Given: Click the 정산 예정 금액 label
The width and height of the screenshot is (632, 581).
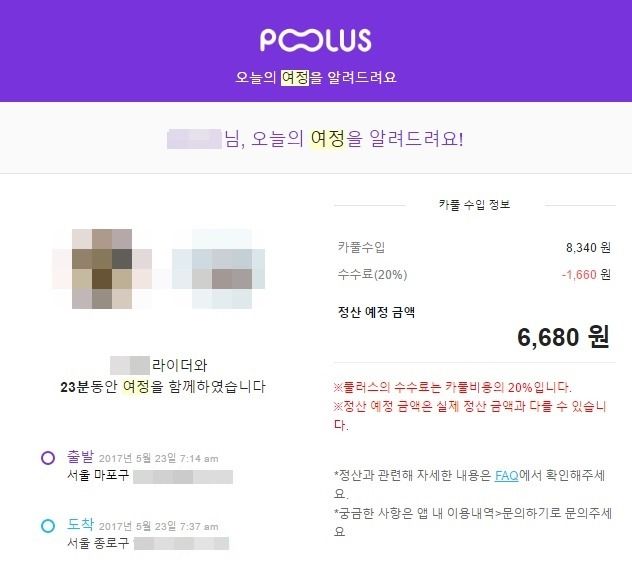Looking at the screenshot, I should (x=376, y=312).
